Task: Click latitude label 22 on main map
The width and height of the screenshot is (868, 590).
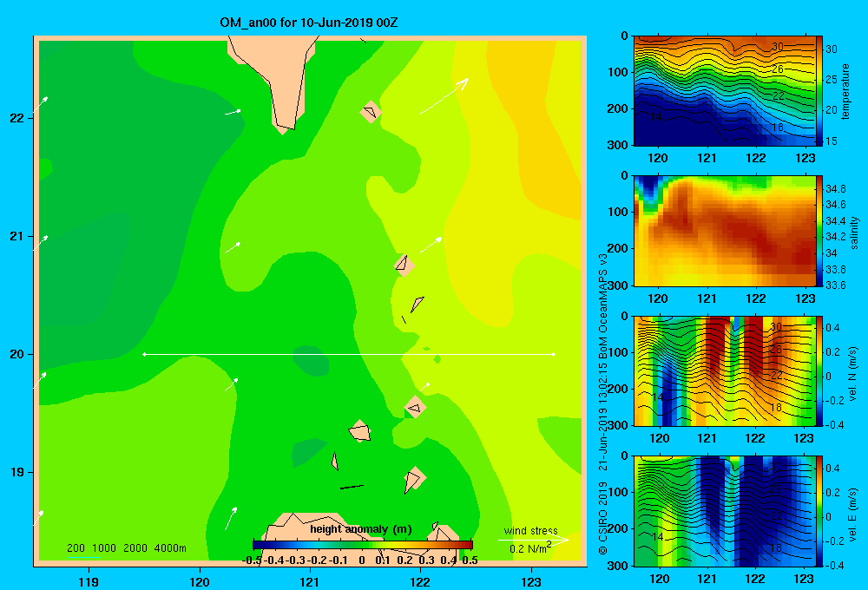Action: pyautogui.click(x=17, y=118)
